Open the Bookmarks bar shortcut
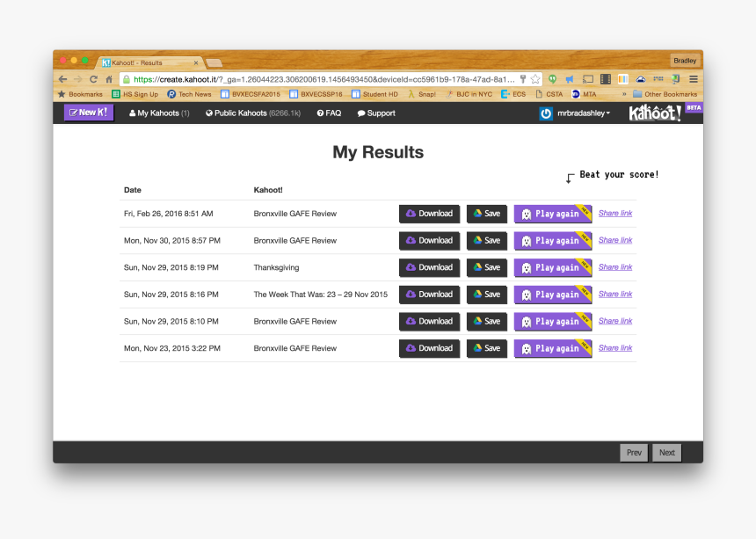Screen dimensions: 756x539 (80, 94)
